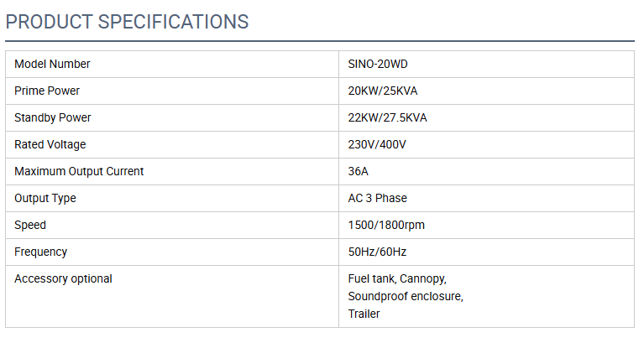Click the AC 3 Phase value
This screenshot has height=343, width=644.
tap(377, 198)
